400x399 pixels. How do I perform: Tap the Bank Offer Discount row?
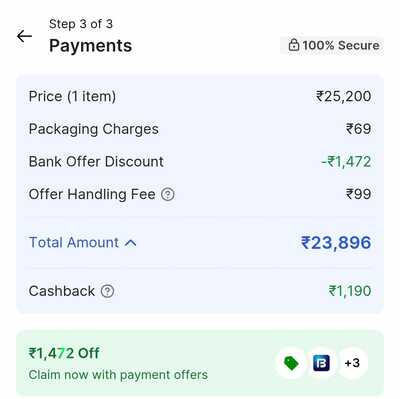[x=200, y=162]
